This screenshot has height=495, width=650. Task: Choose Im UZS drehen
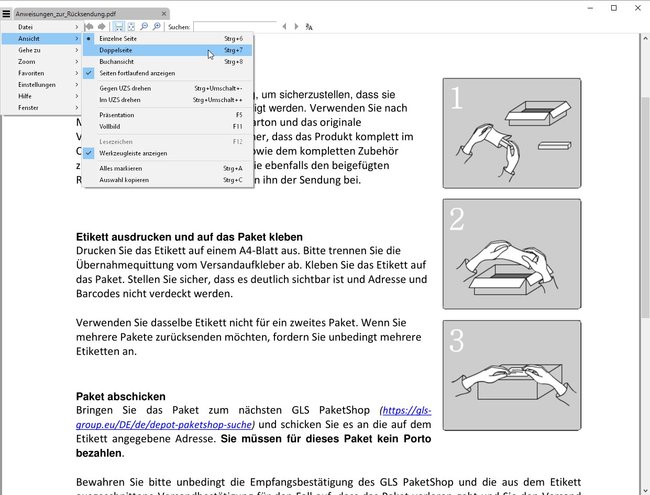tap(168, 100)
